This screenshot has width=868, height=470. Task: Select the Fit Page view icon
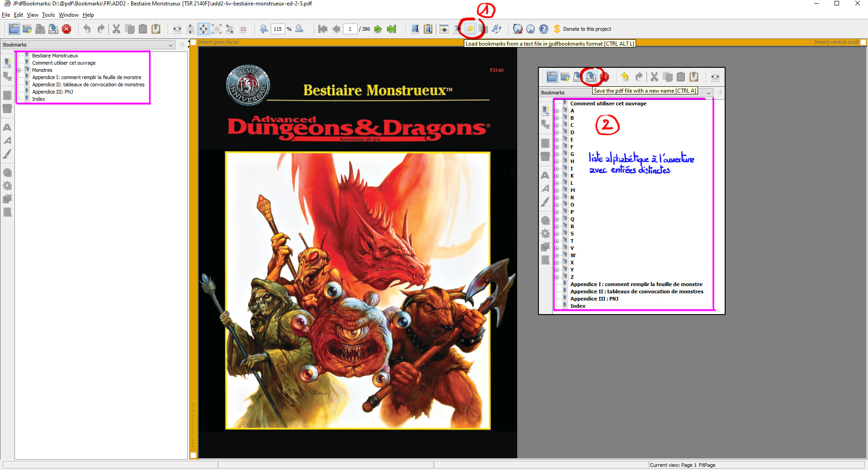203,29
